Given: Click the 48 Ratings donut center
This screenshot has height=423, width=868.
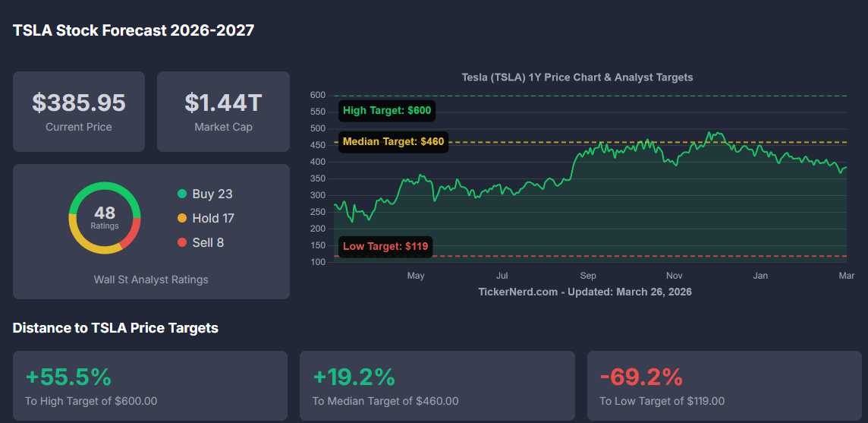Looking at the screenshot, I should pyautogui.click(x=105, y=218).
